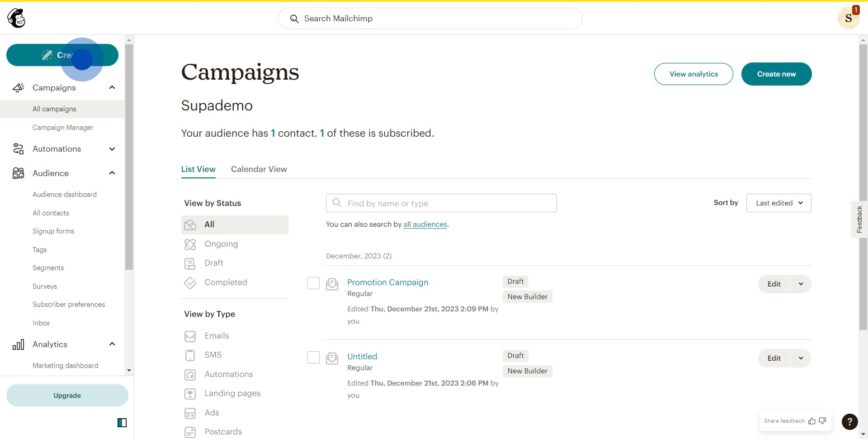Click the thumbs down feedback icon
Image resolution: width=868 pixels, height=439 pixels.
(822, 421)
